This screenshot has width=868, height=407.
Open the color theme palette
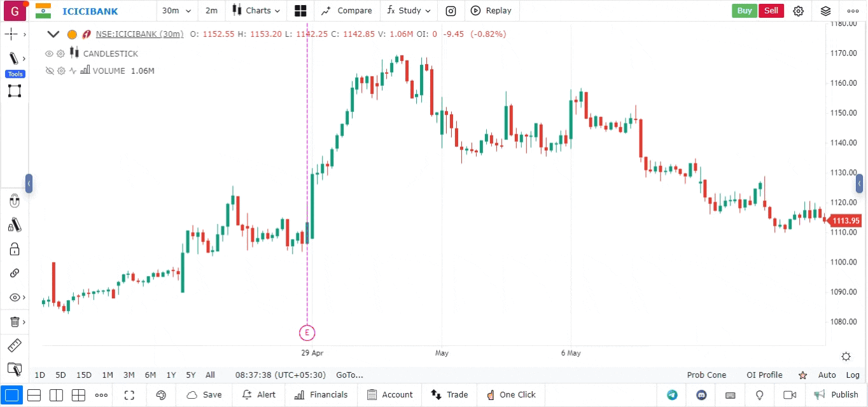(x=161, y=395)
